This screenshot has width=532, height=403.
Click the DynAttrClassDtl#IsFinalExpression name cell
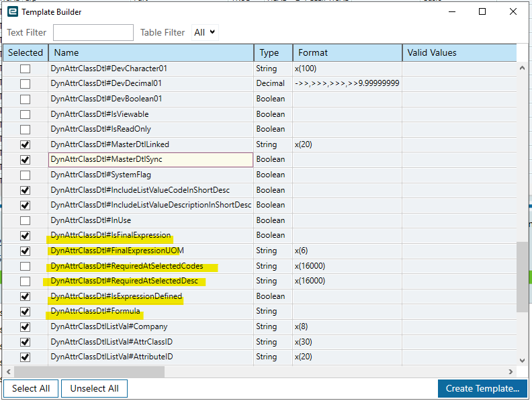tap(151, 235)
